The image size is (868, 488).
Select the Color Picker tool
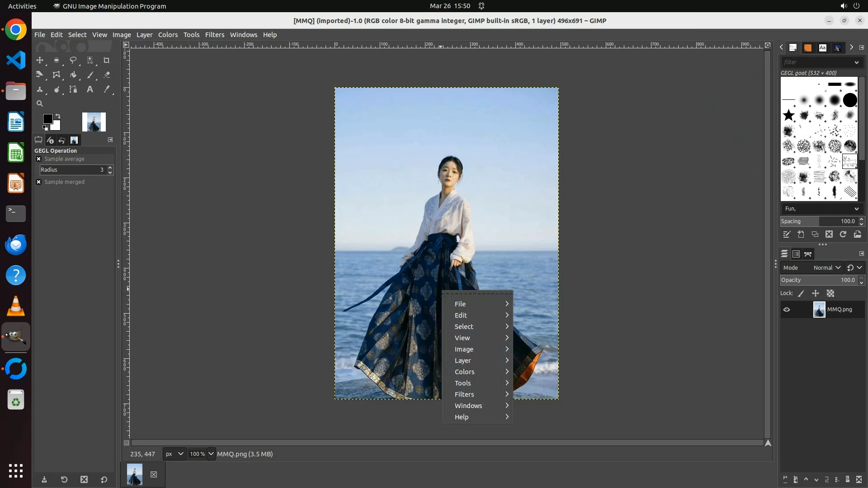107,89
